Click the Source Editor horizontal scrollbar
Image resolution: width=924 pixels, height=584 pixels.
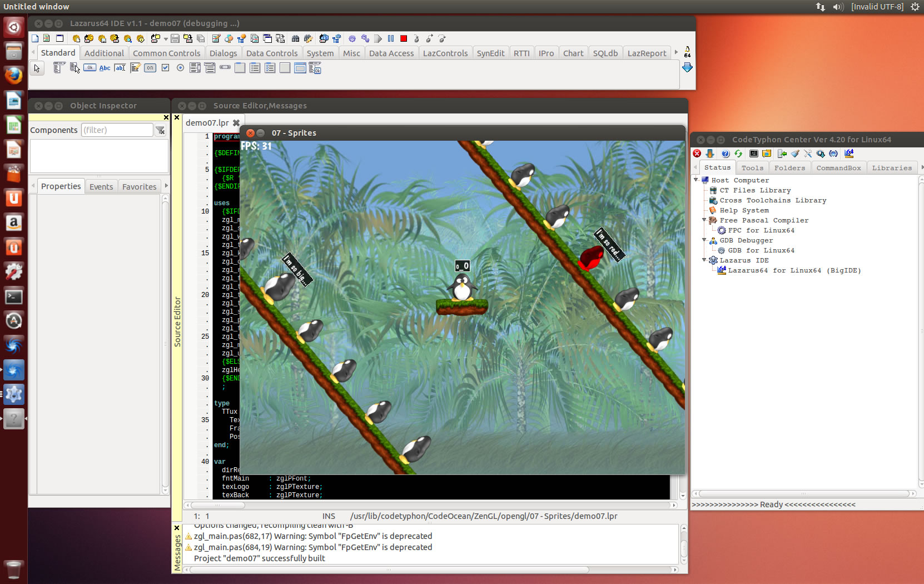coord(429,505)
